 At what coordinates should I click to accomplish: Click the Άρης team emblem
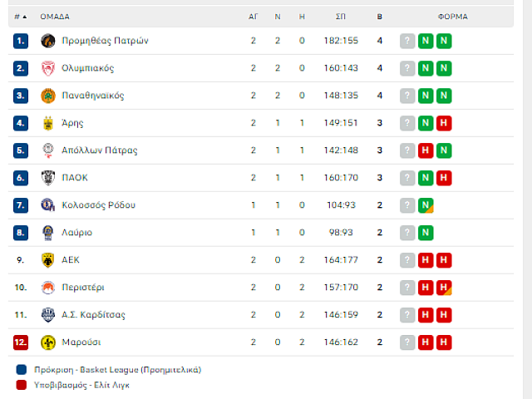[x=48, y=123]
